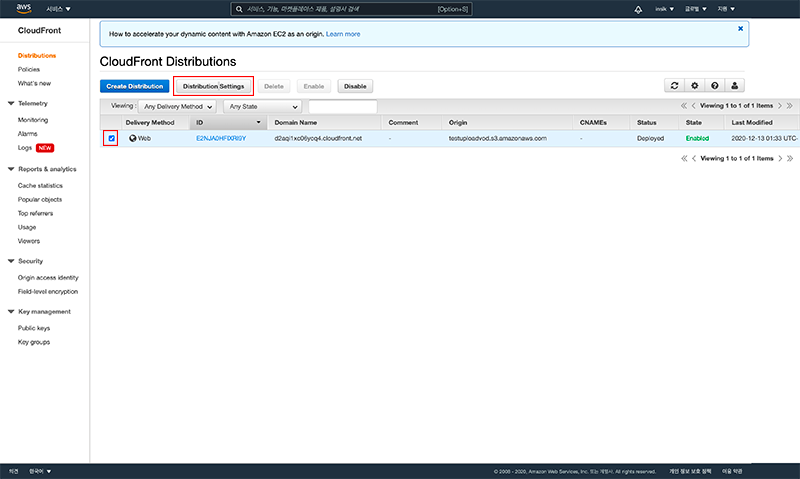Open distribution ID E2NJA0HF0XR9Y link

[x=221, y=138]
